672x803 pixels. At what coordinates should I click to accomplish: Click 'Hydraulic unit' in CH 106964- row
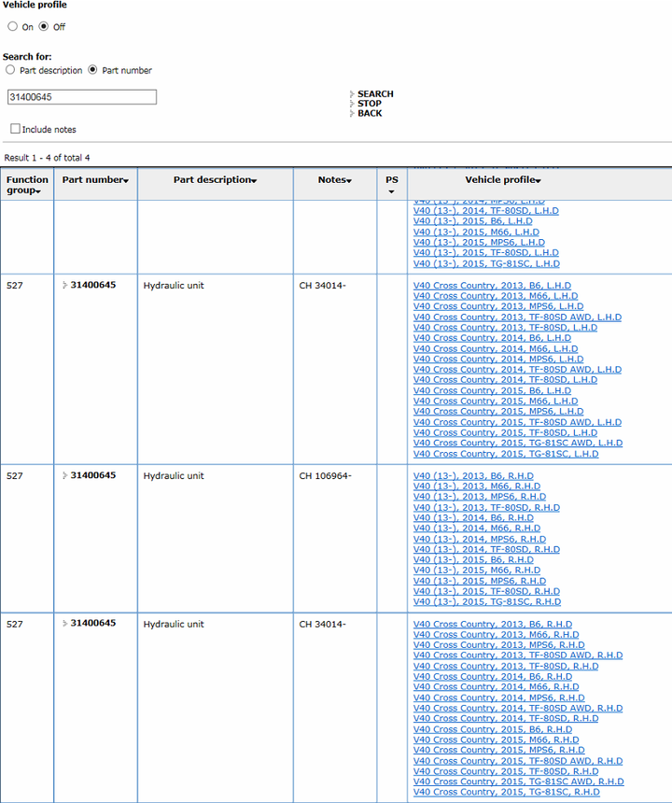(174, 476)
